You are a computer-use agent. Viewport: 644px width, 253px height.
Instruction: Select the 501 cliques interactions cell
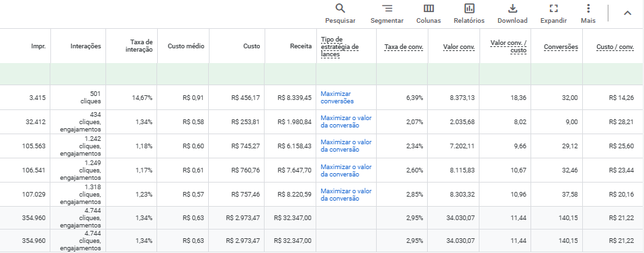click(x=91, y=97)
